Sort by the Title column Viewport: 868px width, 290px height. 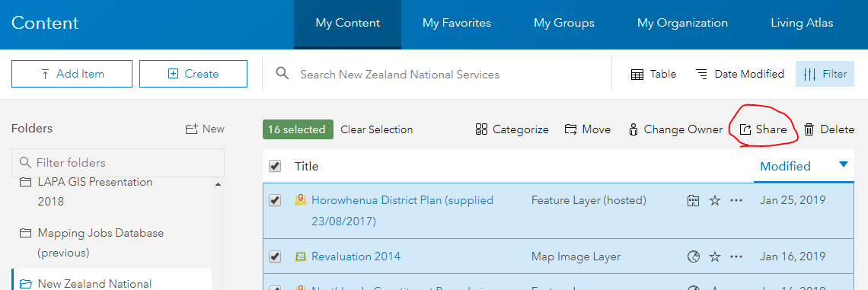tap(307, 166)
